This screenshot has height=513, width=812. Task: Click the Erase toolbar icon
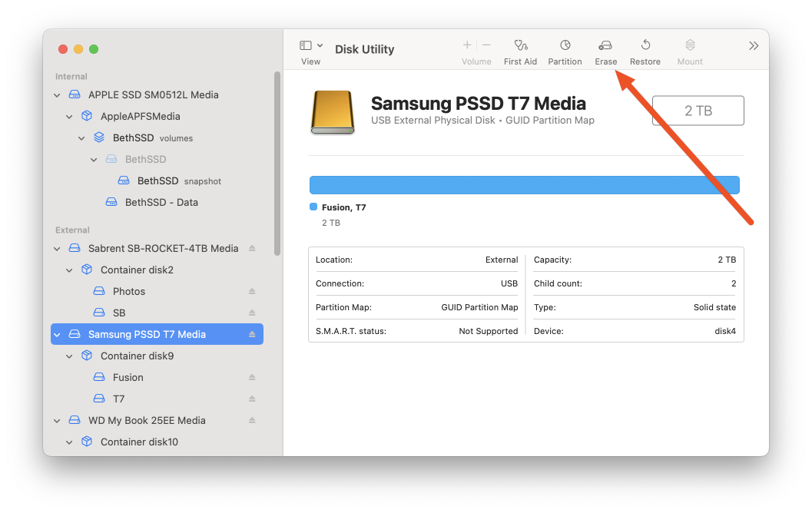pos(605,45)
